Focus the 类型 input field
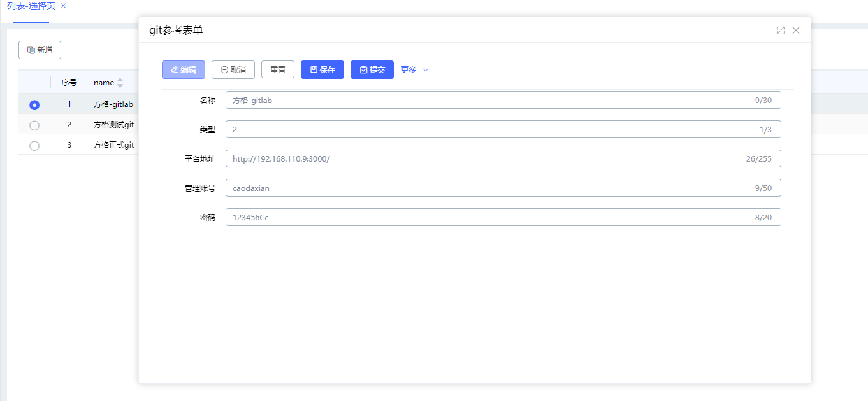The width and height of the screenshot is (868, 401). (x=503, y=129)
